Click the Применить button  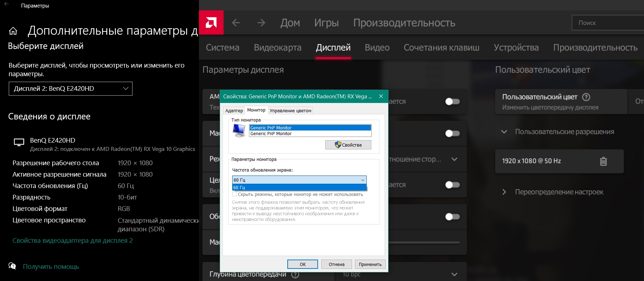pos(370,264)
